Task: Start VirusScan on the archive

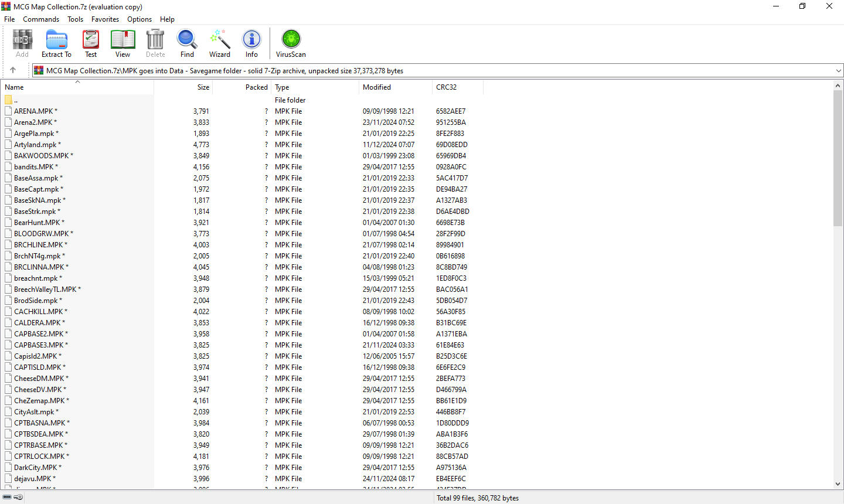Action: click(291, 43)
